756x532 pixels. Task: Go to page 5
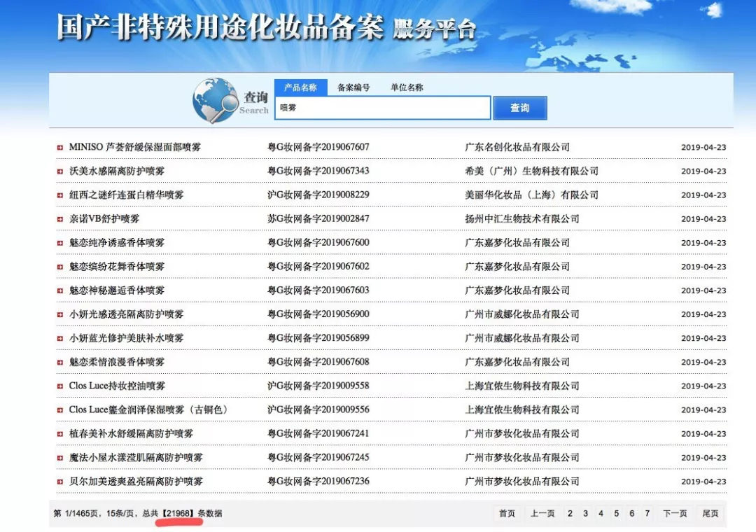point(616,513)
